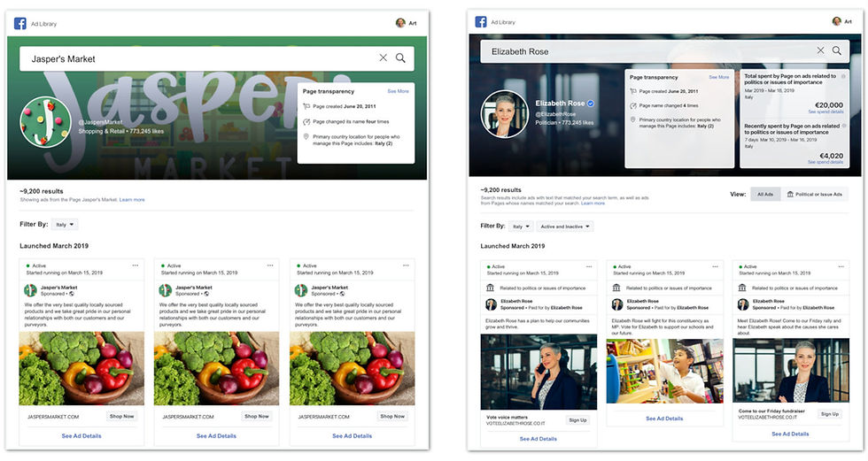Select Elizabeth Rose round profile photo
868x461 pixels.
[504, 114]
